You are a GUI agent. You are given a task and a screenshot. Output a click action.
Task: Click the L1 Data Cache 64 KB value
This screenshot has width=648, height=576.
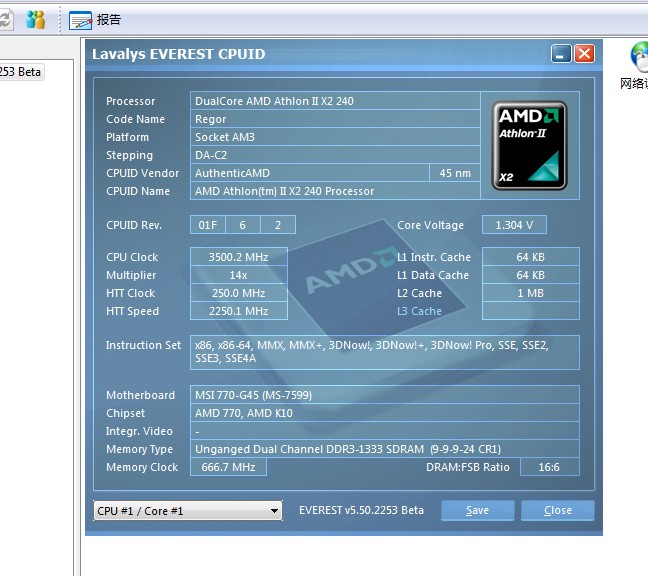[531, 275]
